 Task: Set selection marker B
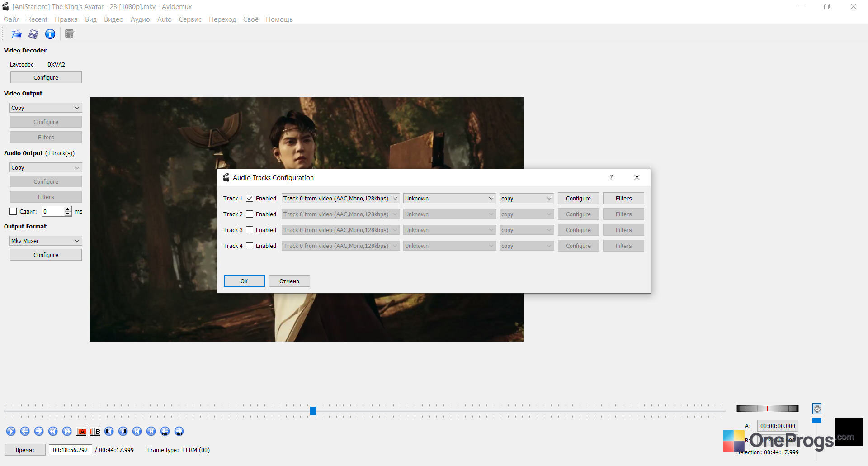[x=95, y=431]
